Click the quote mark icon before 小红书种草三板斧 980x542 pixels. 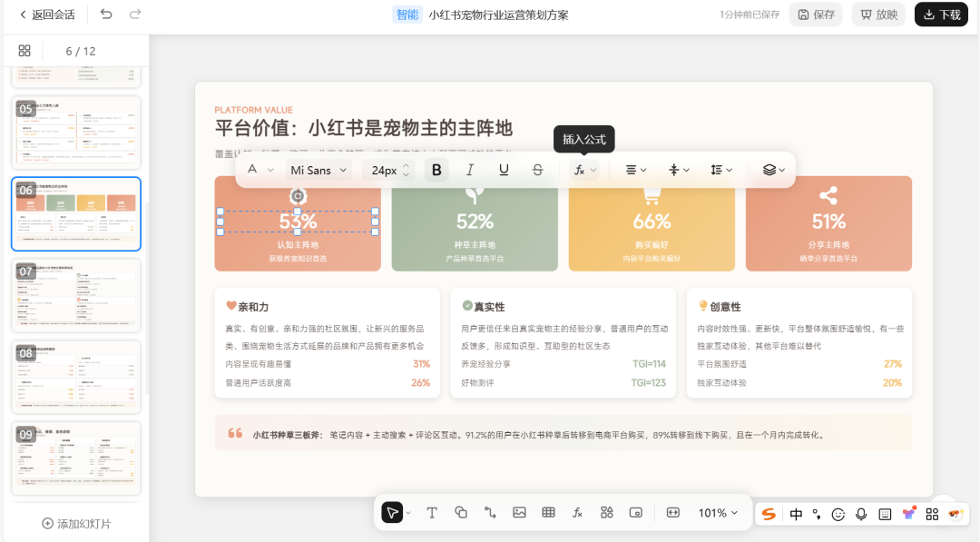click(235, 433)
